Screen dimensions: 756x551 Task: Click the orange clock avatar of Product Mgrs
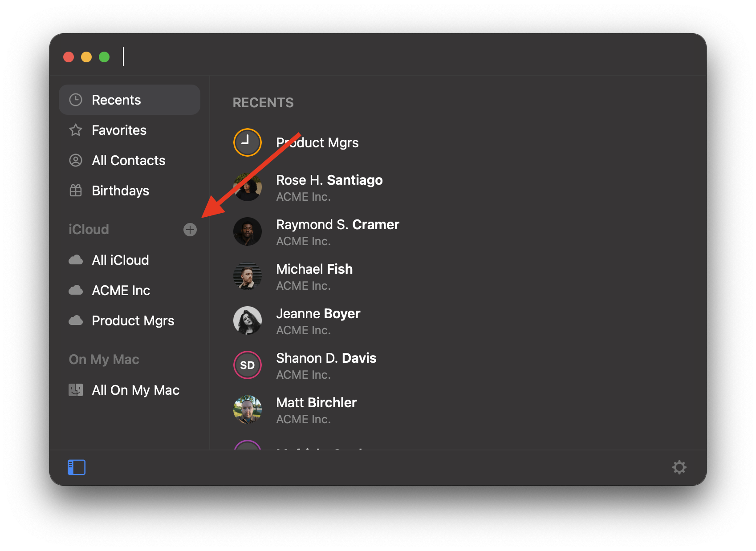pos(248,142)
